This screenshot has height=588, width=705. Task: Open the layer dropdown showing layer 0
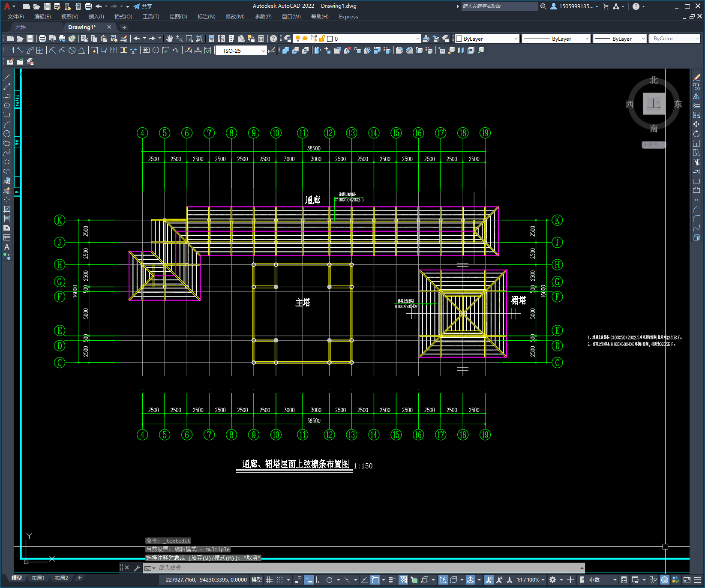356,39
